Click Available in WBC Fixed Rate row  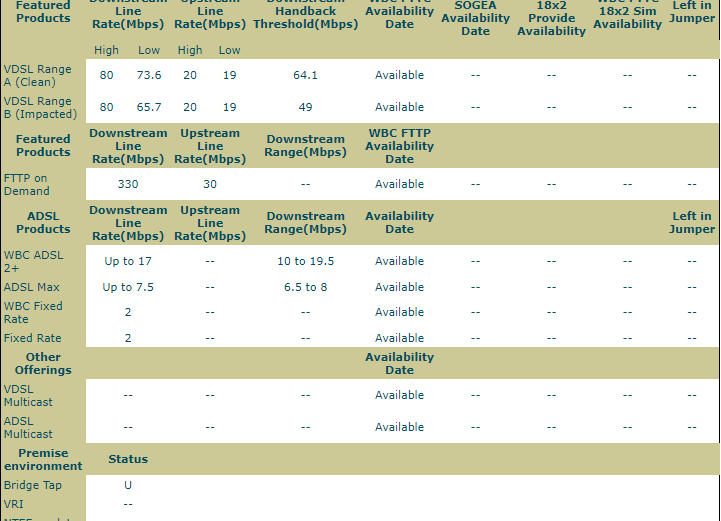(x=399, y=312)
